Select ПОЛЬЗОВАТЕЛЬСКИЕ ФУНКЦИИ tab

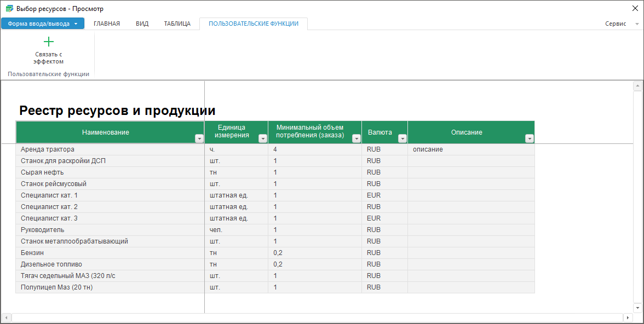(x=254, y=24)
